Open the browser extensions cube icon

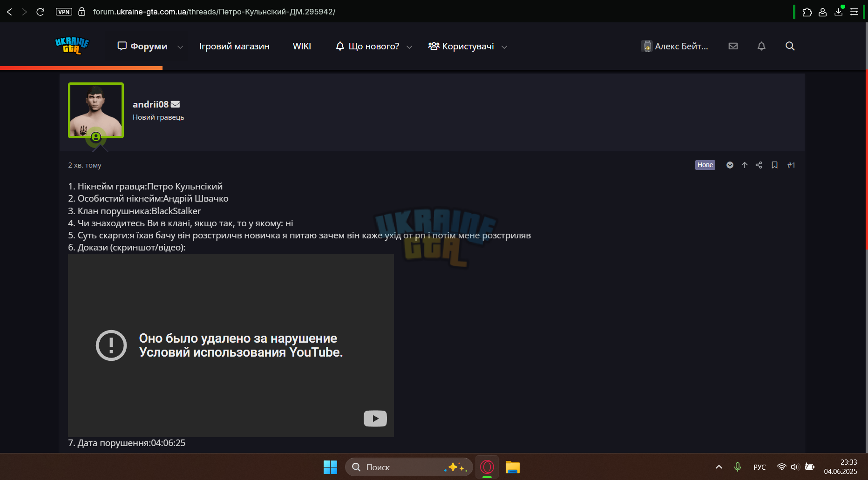[807, 12]
